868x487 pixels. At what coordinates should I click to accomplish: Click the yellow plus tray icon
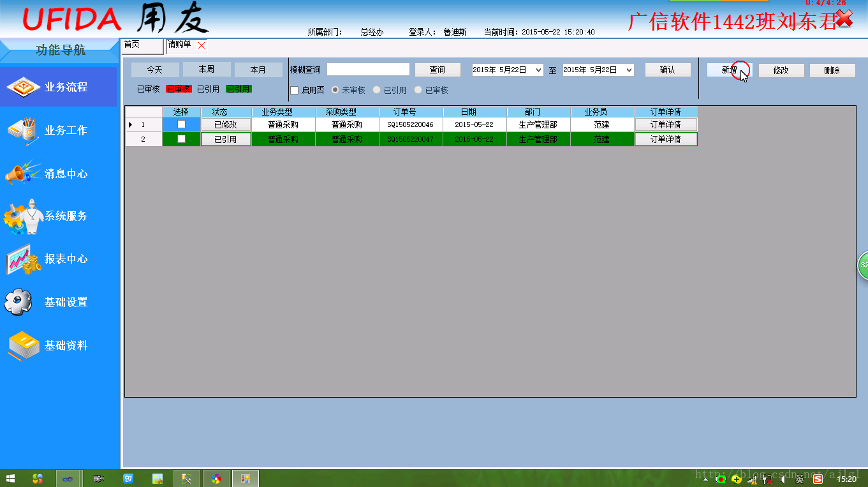coord(737,479)
